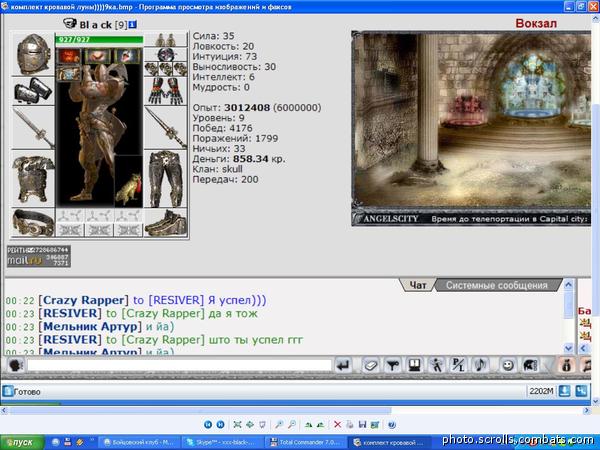
Task: Zoom out using the viewer magnifier minus
Action: point(292,424)
